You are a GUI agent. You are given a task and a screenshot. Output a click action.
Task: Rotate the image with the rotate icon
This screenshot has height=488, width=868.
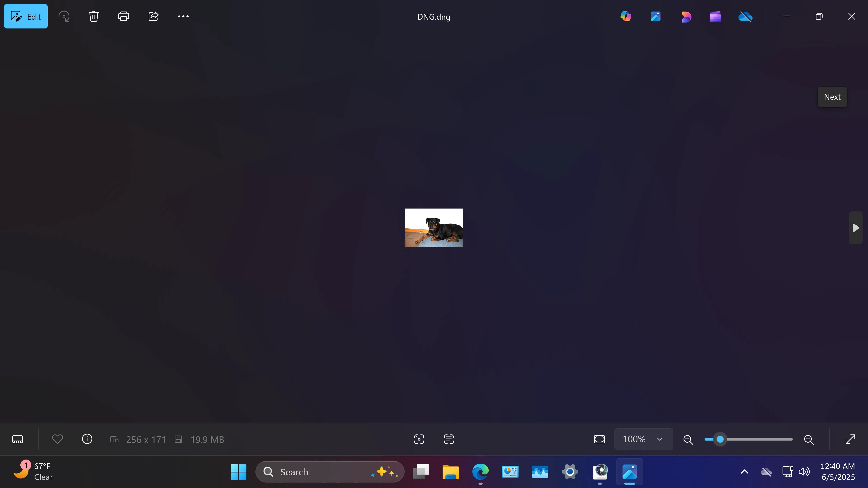pyautogui.click(x=64, y=16)
